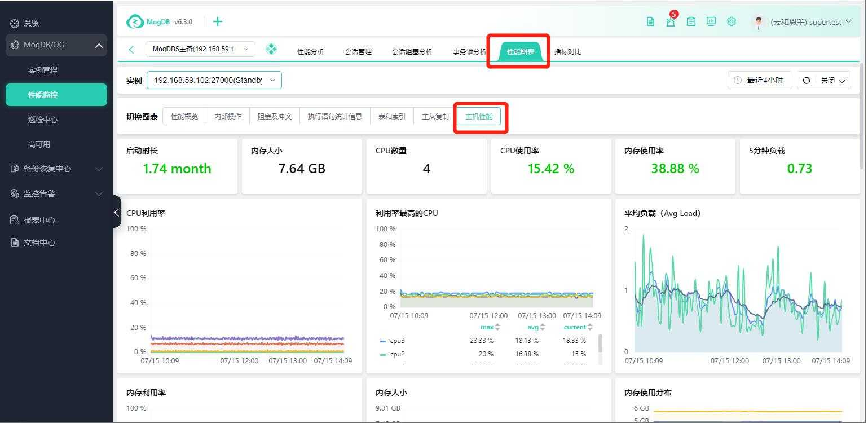Screen dimensions: 868x423
Task: Collapse sidebar using the side handle arrow
Action: click(117, 212)
